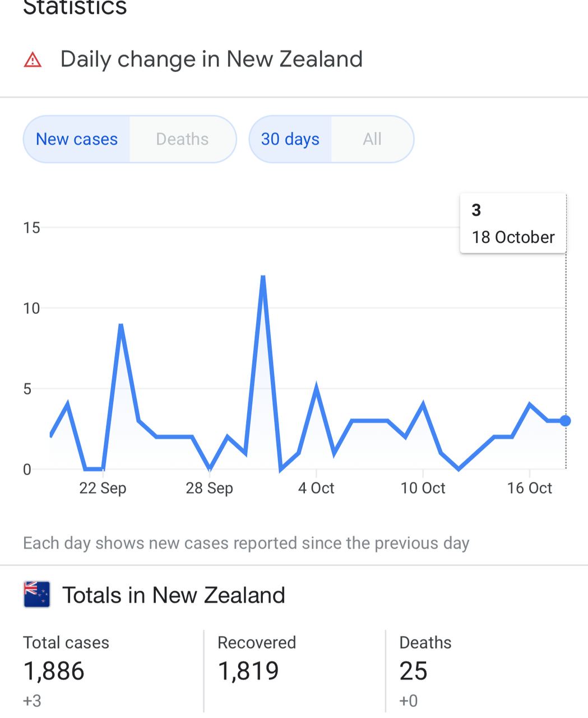Select the New cases toggle
This screenshot has width=588, height=718.
click(x=77, y=139)
